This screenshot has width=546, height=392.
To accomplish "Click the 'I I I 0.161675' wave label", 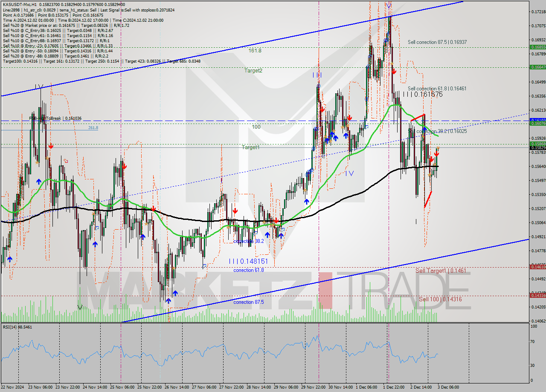I will point(423,95).
